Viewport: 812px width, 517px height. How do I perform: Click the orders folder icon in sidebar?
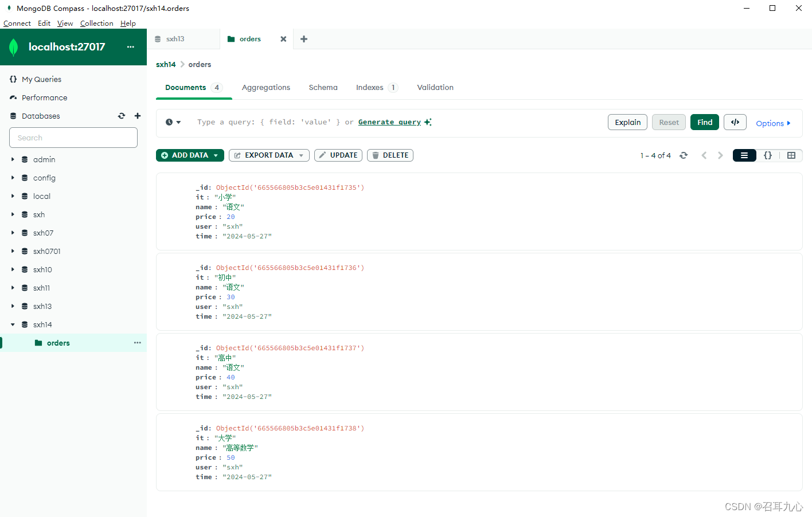click(38, 343)
